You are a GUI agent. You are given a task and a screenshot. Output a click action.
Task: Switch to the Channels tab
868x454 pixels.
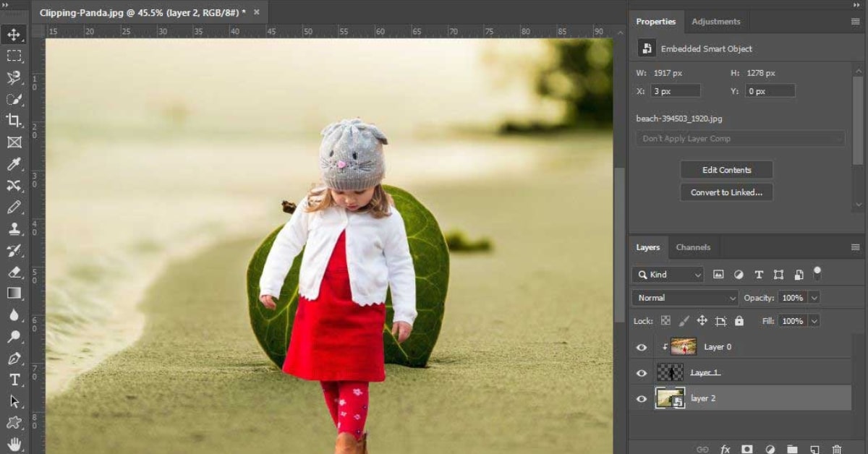[x=693, y=247]
